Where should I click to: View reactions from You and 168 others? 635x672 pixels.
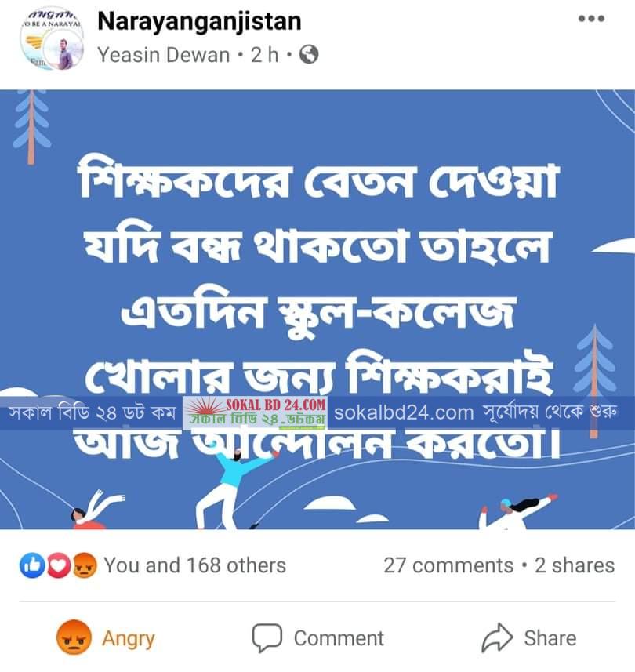click(195, 565)
